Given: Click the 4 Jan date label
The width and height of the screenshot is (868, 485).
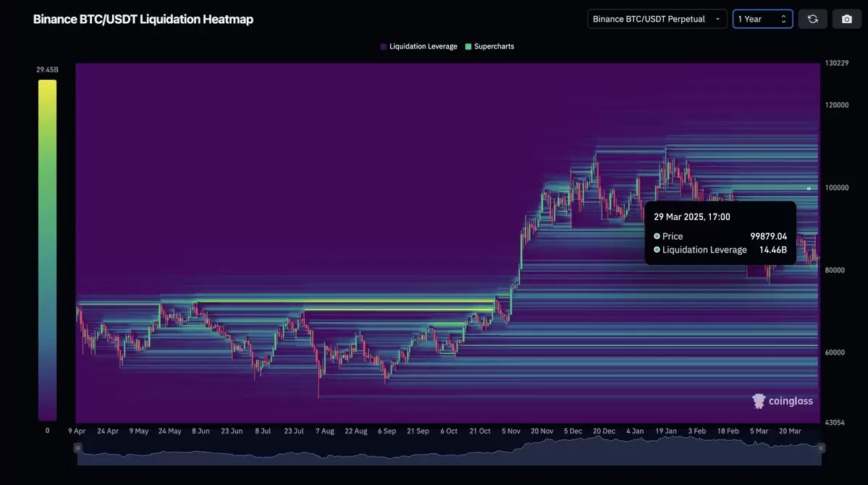Looking at the screenshot, I should [x=635, y=431].
